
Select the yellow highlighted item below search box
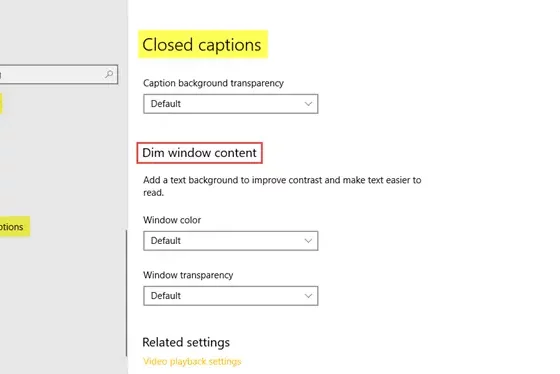click(1, 104)
